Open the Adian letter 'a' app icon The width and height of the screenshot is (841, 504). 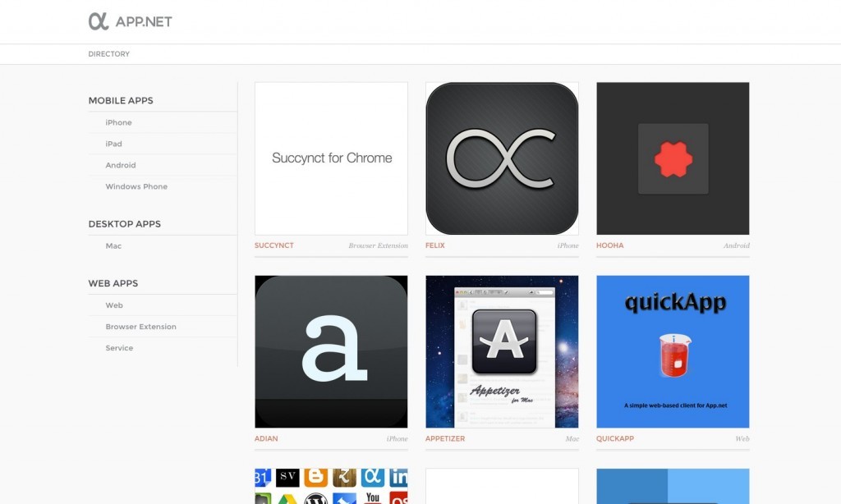click(x=331, y=351)
